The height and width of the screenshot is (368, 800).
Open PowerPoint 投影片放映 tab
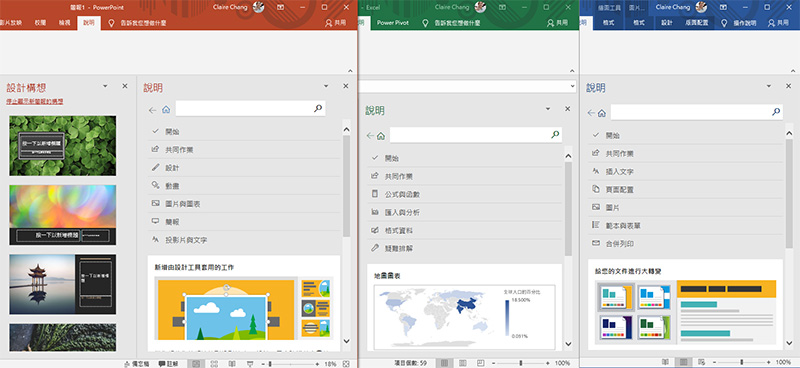(11, 23)
